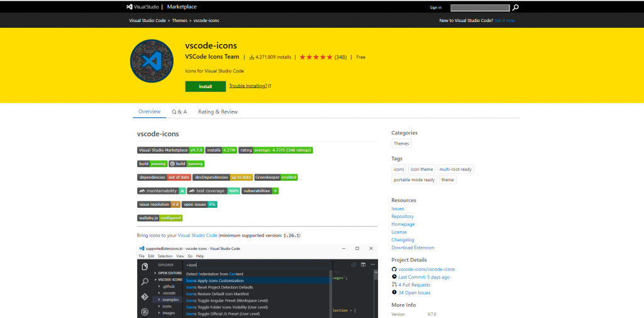
Task: Click the dependencies out of date badge
Action: click(x=164, y=178)
